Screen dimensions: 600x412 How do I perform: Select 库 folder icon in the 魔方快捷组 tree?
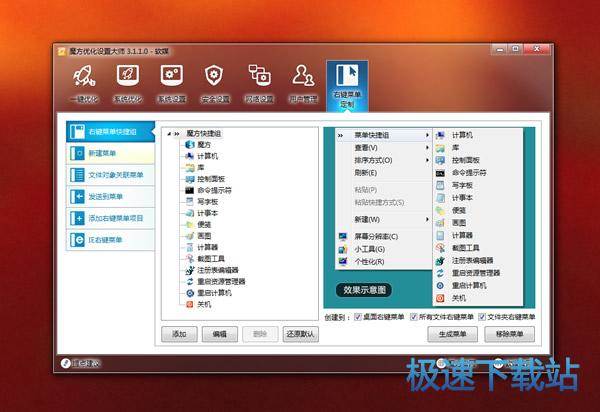point(190,168)
